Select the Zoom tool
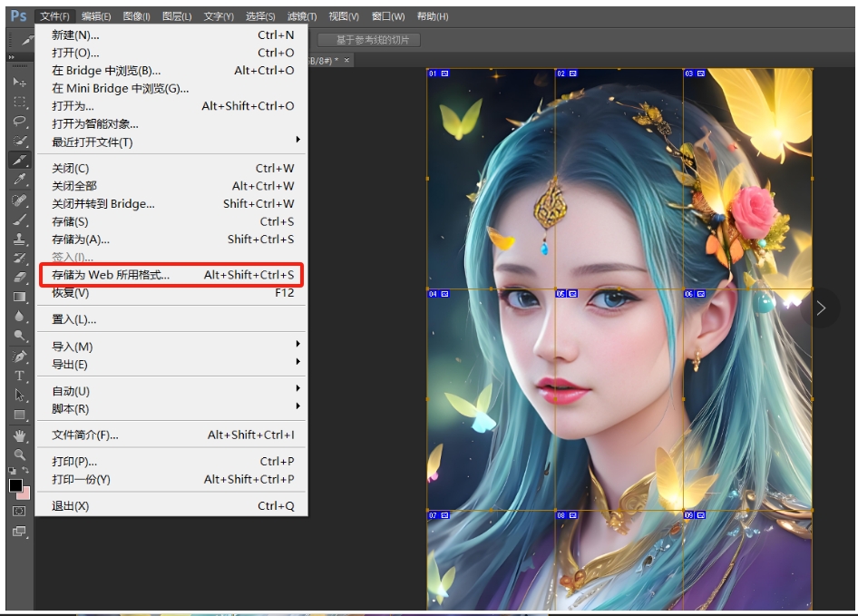The image size is (858, 616). tap(20, 455)
